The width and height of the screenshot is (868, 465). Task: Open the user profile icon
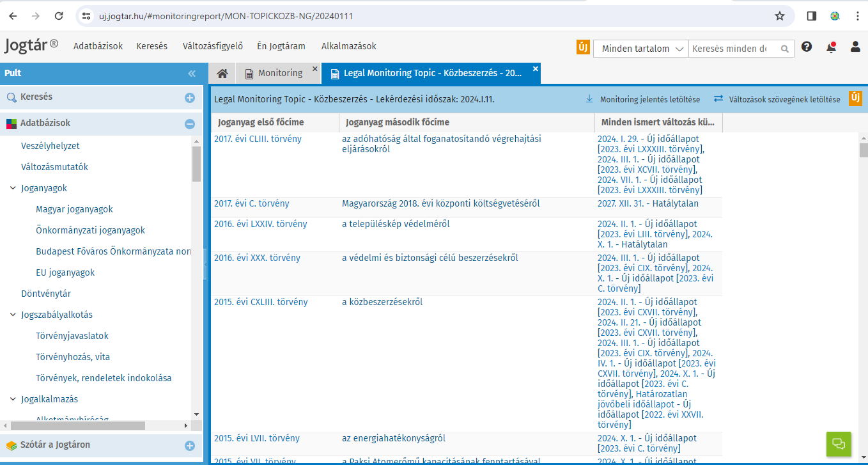[x=855, y=47]
